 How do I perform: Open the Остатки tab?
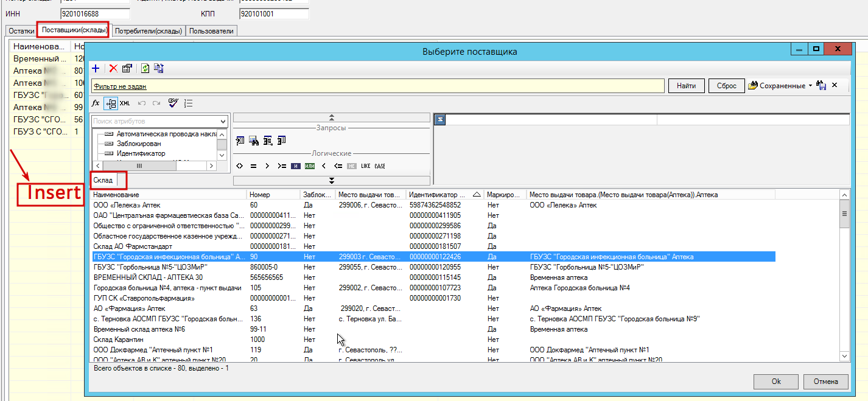click(x=21, y=30)
